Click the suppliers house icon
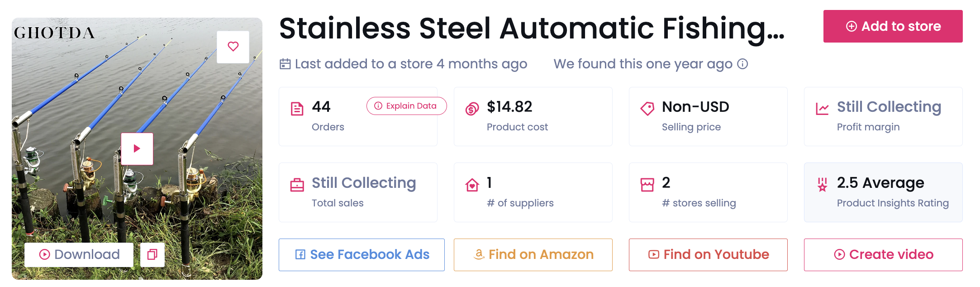Screen dimensions: 980x287 click(x=472, y=185)
